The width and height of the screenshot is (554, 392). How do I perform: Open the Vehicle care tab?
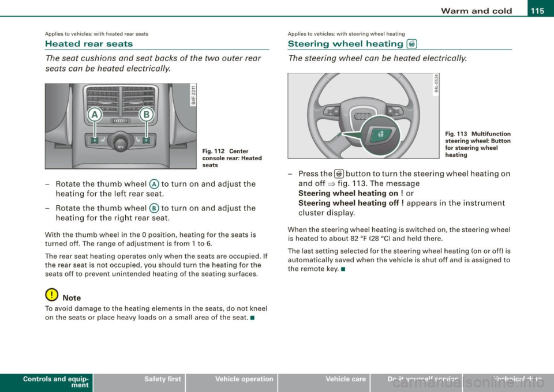[x=324, y=382]
